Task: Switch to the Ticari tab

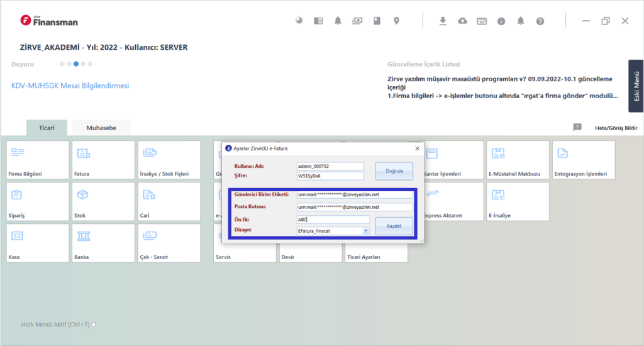Action: (x=47, y=128)
